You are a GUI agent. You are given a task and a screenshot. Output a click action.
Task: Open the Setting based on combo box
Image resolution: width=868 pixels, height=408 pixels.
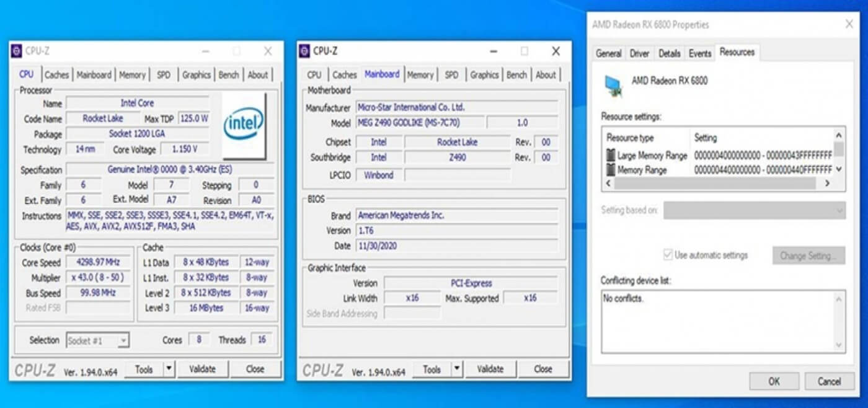click(754, 210)
